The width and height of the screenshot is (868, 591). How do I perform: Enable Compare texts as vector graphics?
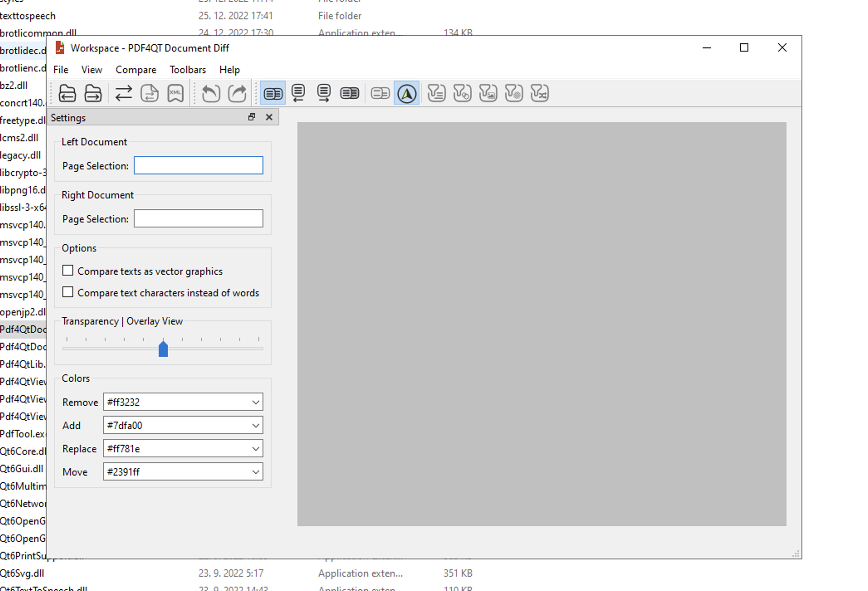(x=68, y=270)
